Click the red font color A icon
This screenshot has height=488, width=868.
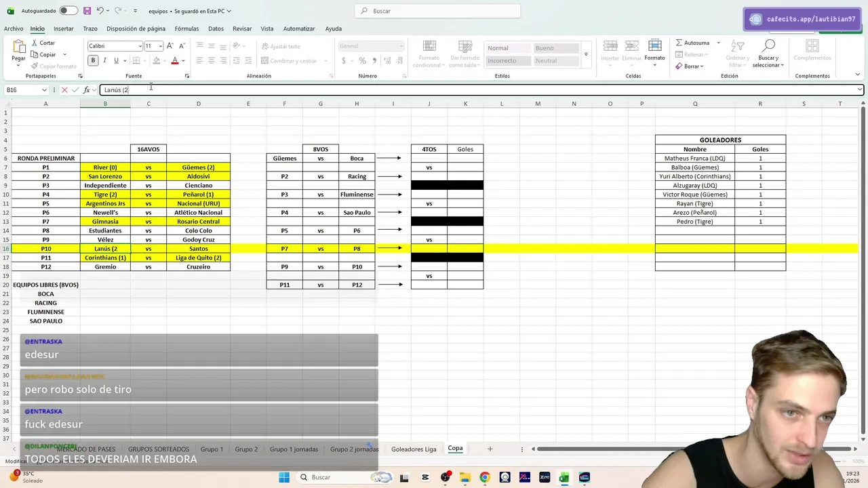pyautogui.click(x=174, y=60)
